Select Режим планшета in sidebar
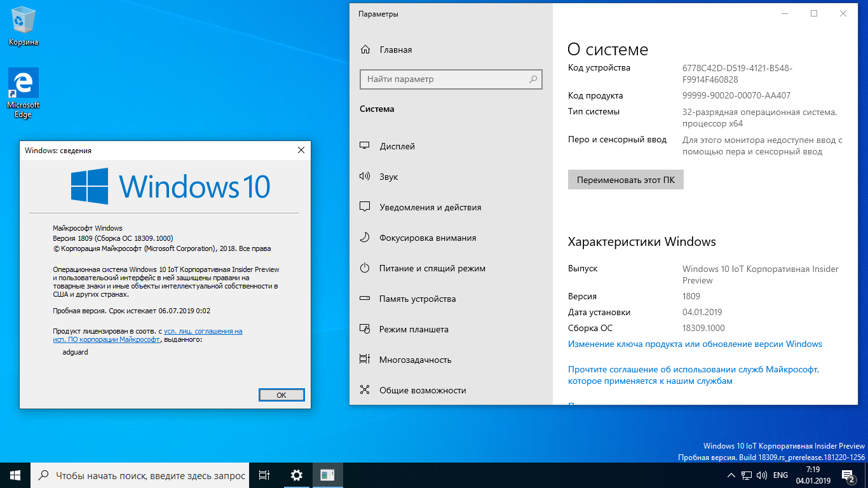 451,329
